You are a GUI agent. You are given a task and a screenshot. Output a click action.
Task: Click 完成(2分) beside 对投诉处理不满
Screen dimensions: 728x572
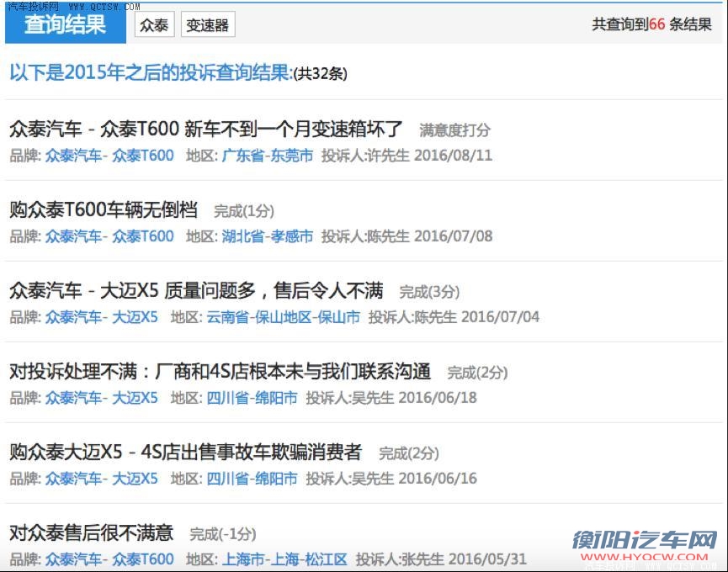click(477, 373)
